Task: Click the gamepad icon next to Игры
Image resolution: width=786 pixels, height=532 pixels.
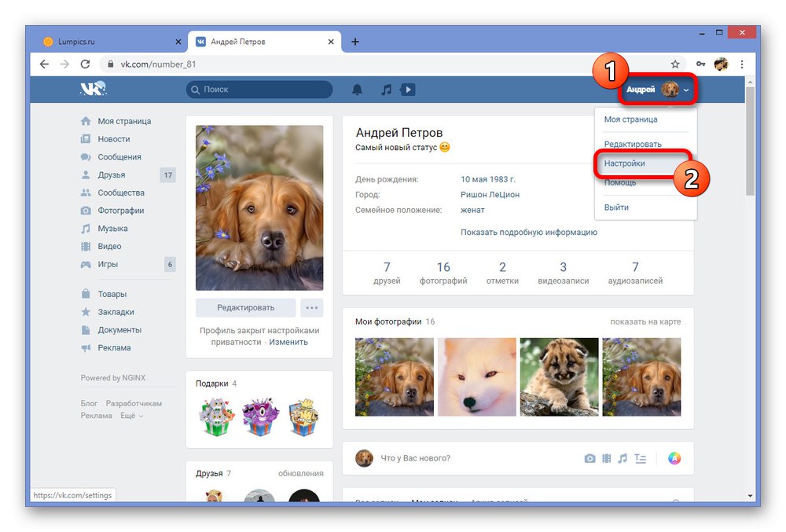Action: coord(86,264)
